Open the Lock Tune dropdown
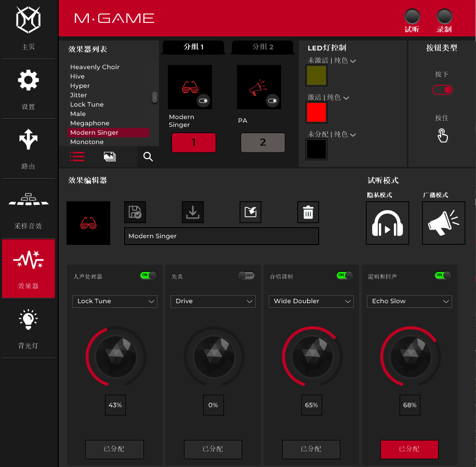 pyautogui.click(x=115, y=302)
